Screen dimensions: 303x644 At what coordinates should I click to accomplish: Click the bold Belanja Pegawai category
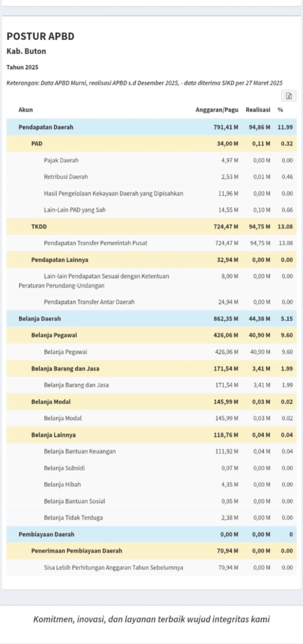pyautogui.click(x=54, y=335)
